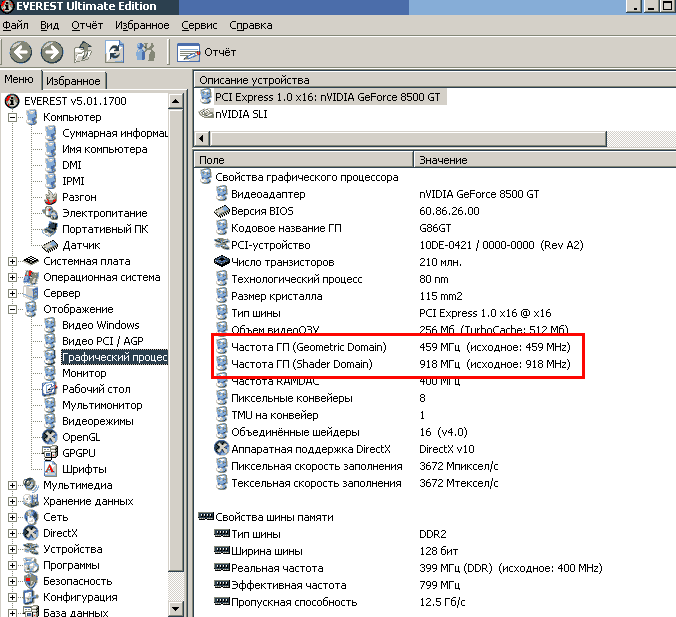
Task: Click the Значение column header
Action: (443, 160)
